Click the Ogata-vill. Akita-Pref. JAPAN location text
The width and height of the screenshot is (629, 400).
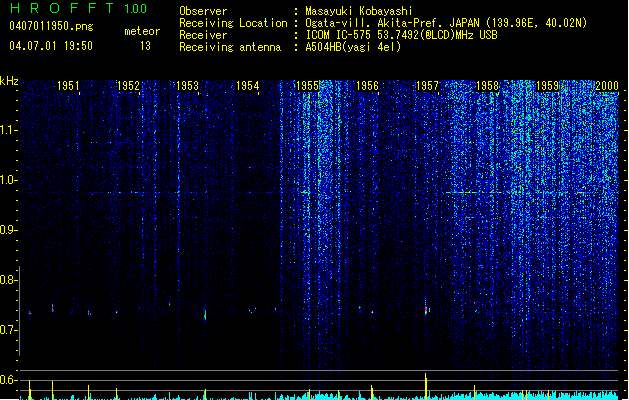click(446, 23)
